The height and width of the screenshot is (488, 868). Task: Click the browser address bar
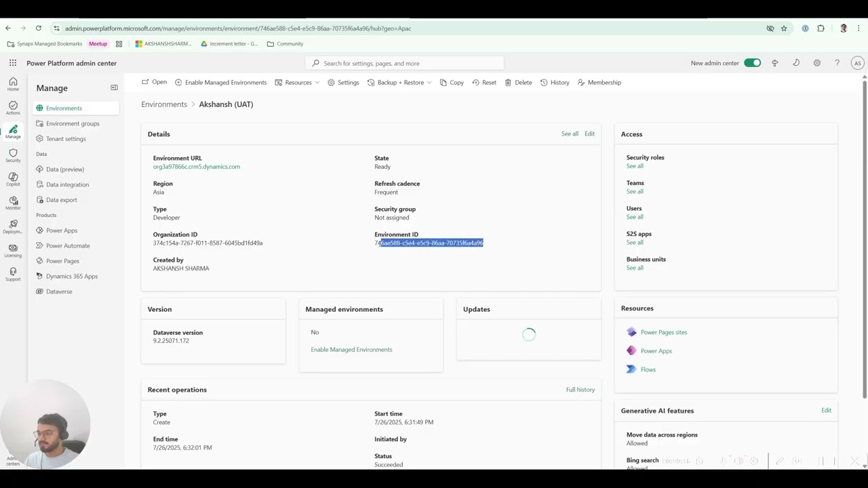(x=407, y=28)
